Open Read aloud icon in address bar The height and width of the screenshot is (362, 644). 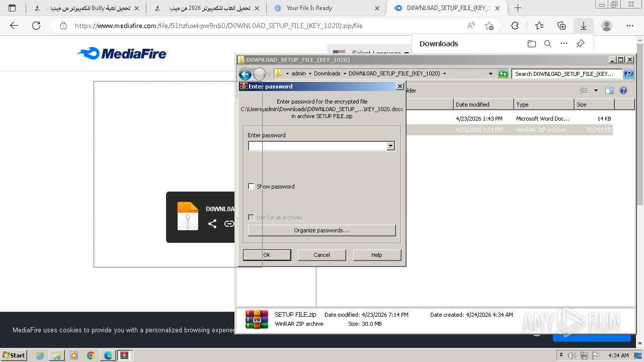pyautogui.click(x=471, y=26)
